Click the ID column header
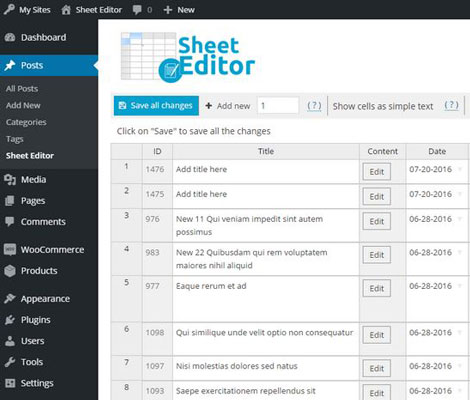The width and height of the screenshot is (470, 400). pyautogui.click(x=157, y=151)
